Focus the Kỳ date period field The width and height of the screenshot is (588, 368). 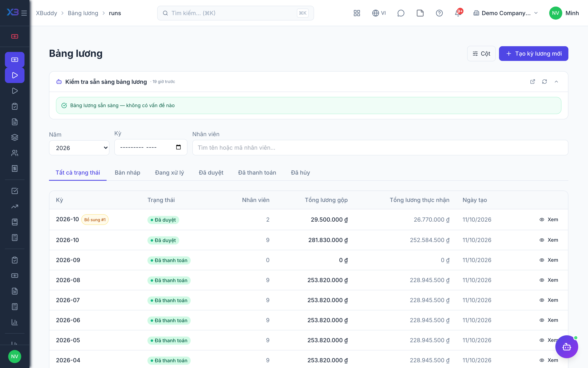pyautogui.click(x=151, y=147)
